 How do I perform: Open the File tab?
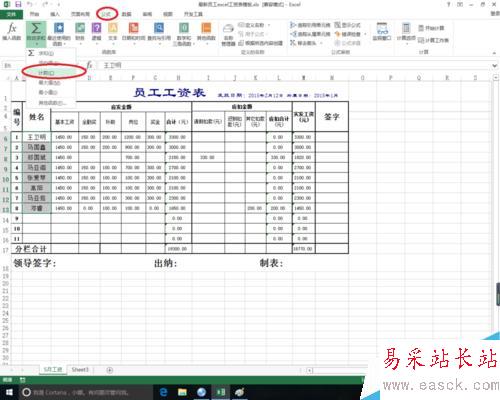(11, 14)
